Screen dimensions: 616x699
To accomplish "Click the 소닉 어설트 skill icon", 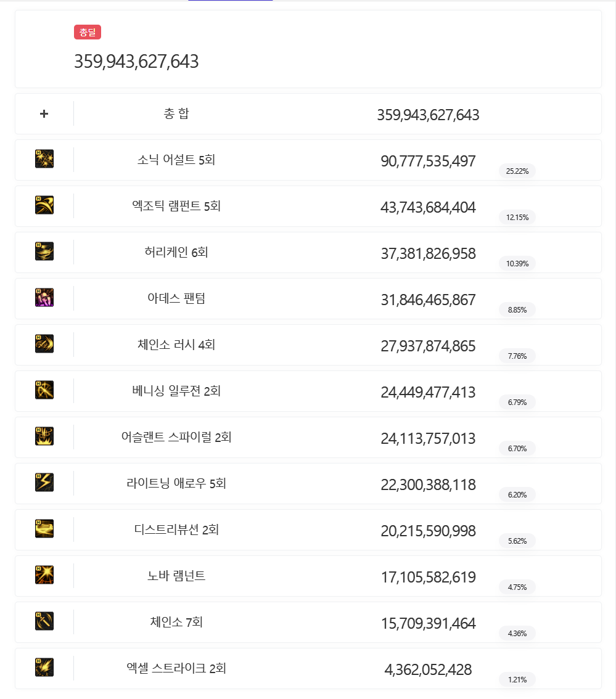I will (x=44, y=159).
